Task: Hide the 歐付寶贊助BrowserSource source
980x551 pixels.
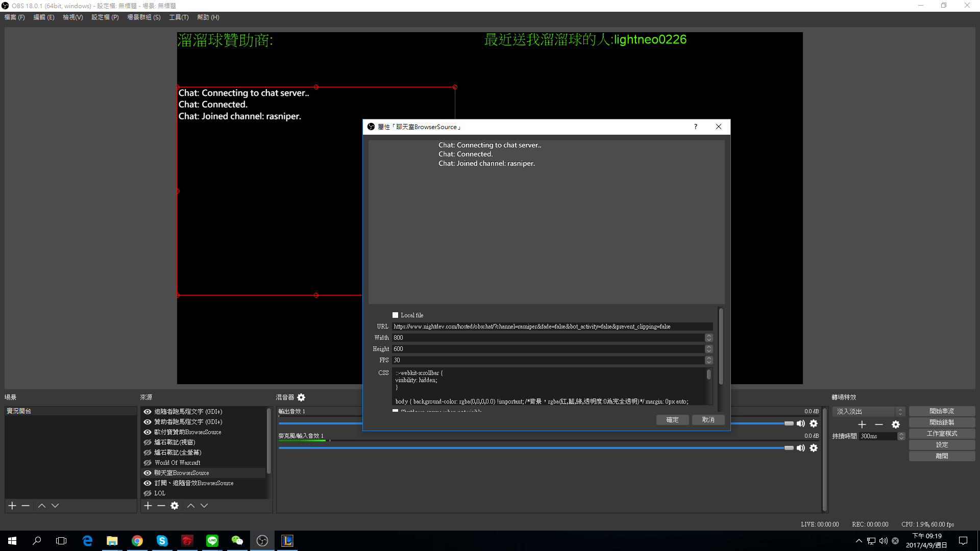Action: pyautogui.click(x=148, y=432)
